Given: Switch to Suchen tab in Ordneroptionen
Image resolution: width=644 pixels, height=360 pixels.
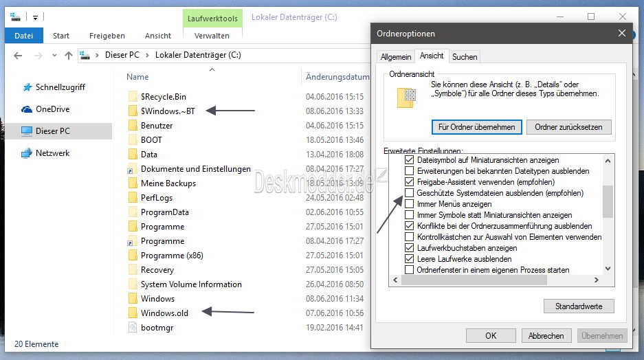Looking at the screenshot, I should 465,57.
